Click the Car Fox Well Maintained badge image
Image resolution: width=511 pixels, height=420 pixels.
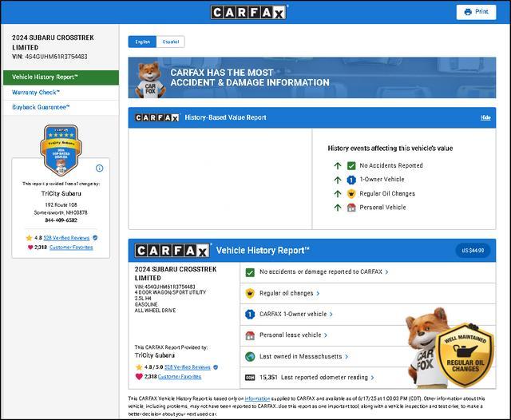pyautogui.click(x=450, y=347)
